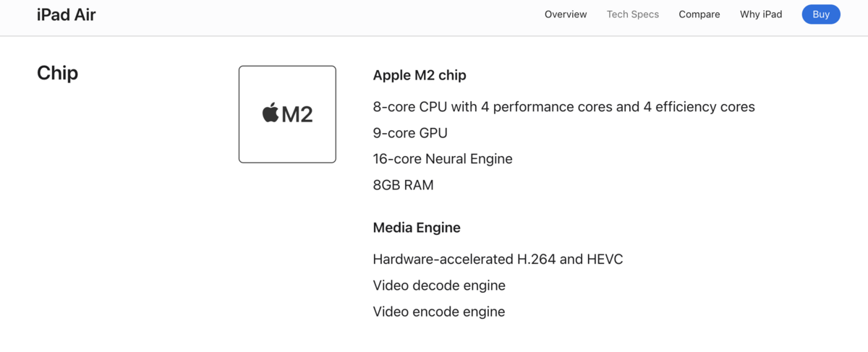Click the 16-core Neural Engine line
This screenshot has height=352, width=868.
point(443,159)
